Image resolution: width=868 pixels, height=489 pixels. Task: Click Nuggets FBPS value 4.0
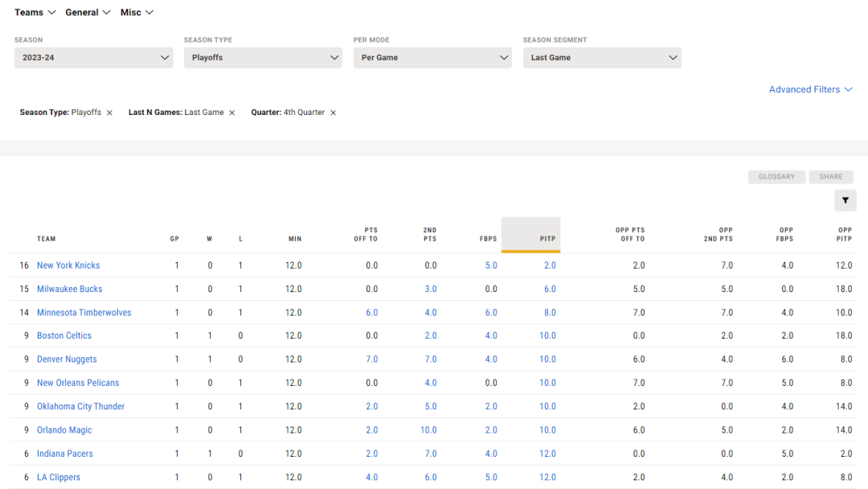[491, 359]
